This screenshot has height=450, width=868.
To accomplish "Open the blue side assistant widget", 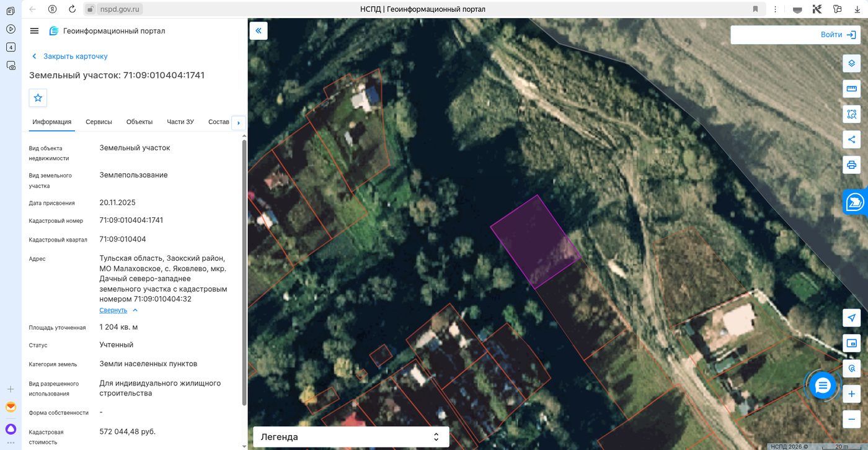I will pos(855,202).
